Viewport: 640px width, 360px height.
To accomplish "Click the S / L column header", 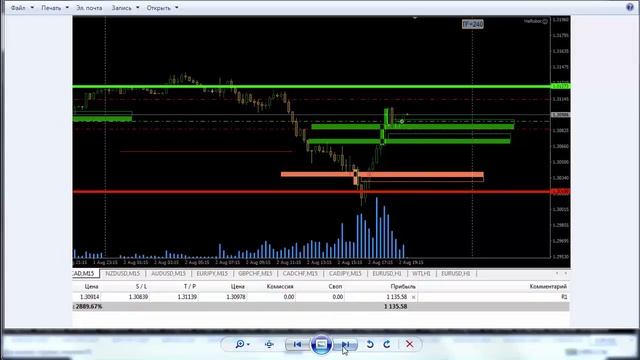I will click(141, 287).
